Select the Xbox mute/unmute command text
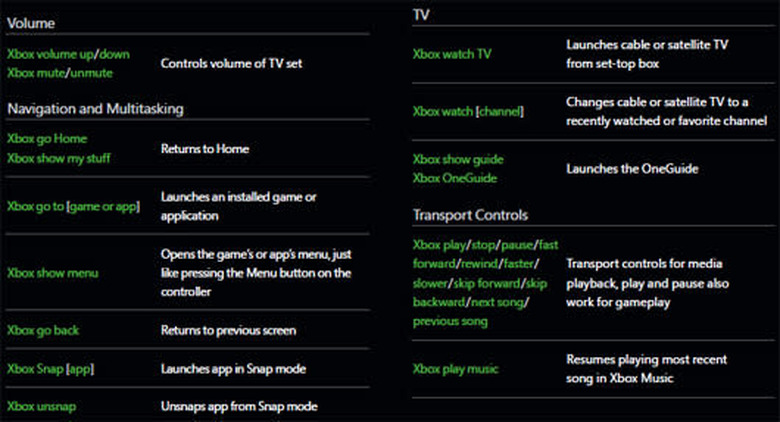 click(x=60, y=73)
